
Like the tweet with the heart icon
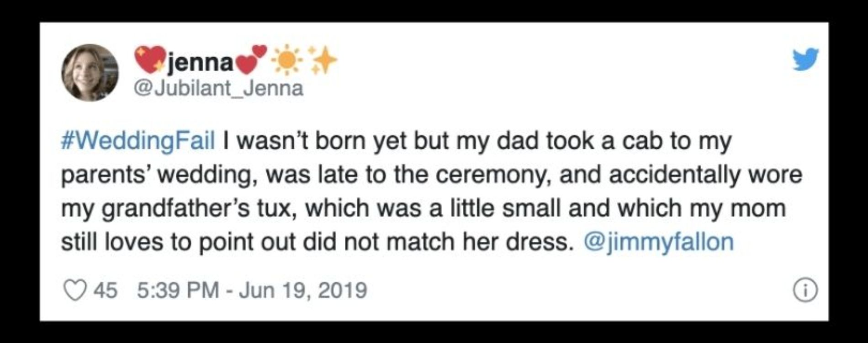[74, 290]
